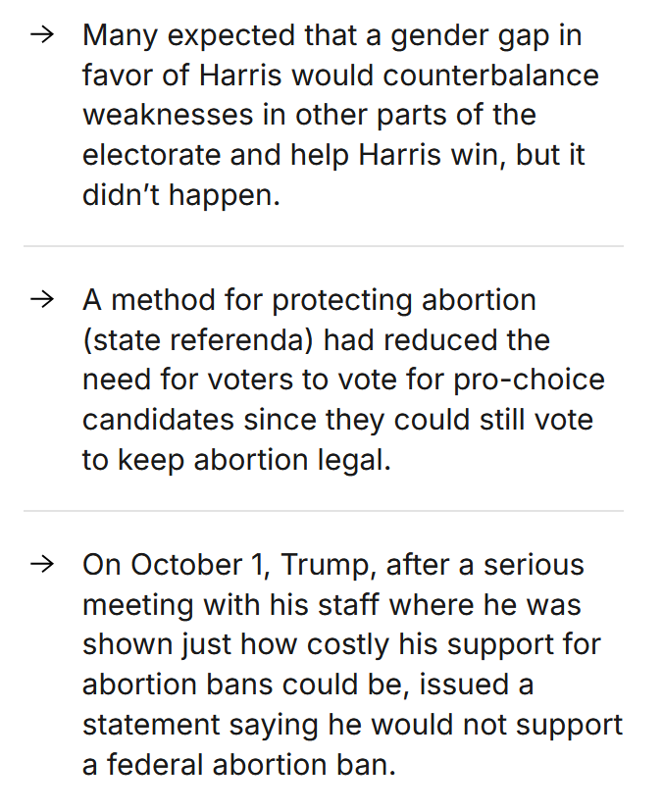Click the arrow icon beside 'A method for protecting abortion'
This screenshot has height=812, width=663.
tap(42, 300)
